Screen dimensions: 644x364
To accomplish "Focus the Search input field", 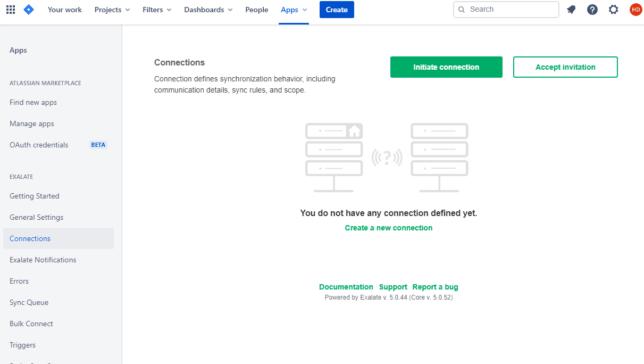I will coord(506,10).
